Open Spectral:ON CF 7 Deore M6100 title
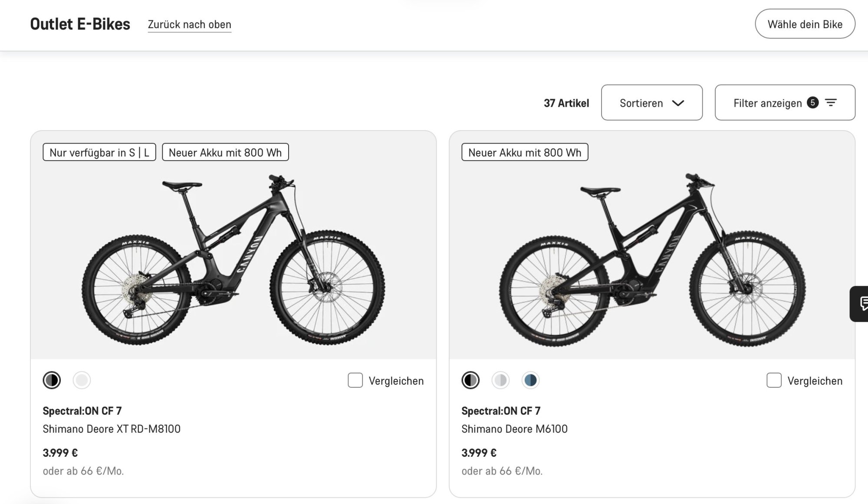This screenshot has width=868, height=504. coord(501,411)
